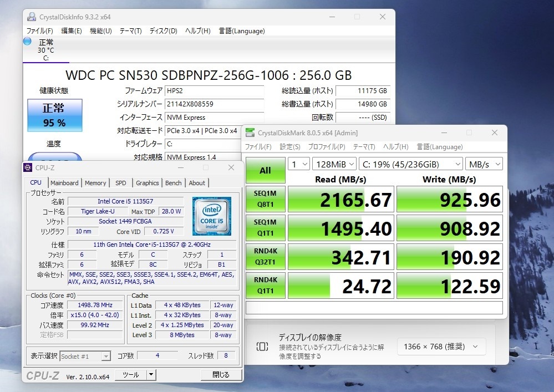Click the transfer mode field PCIe 3.0 x4
Screen dimensions: 554x392
tap(204, 131)
